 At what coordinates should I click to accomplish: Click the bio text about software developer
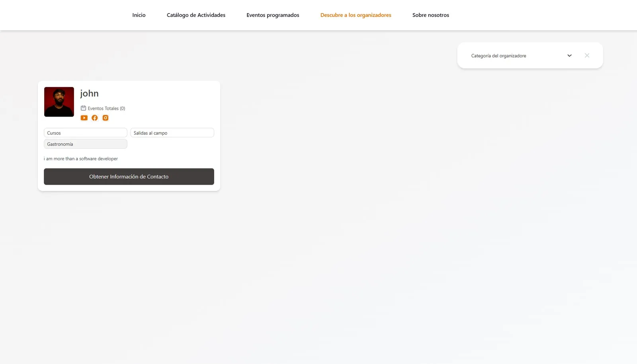[x=81, y=159]
